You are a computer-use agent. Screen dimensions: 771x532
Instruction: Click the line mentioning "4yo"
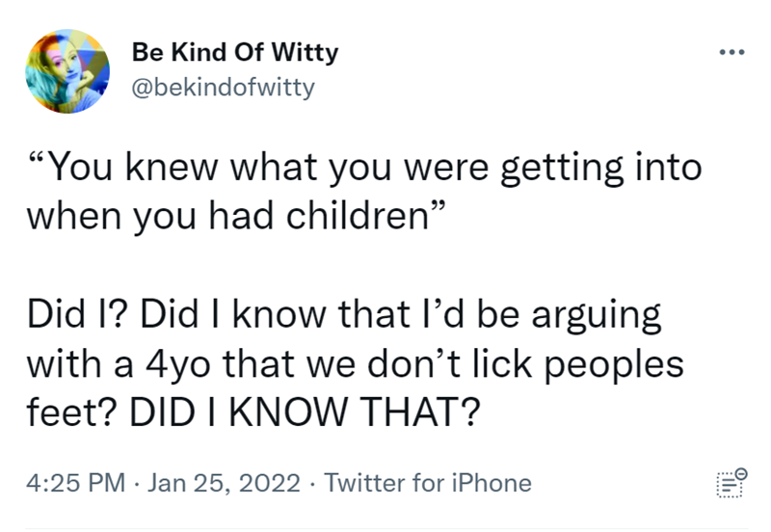pyautogui.click(x=356, y=364)
